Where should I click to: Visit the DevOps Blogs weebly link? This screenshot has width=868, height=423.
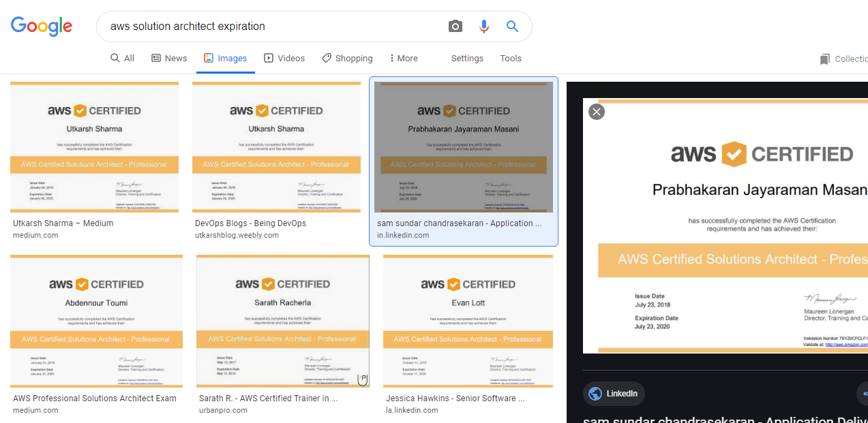249,223
